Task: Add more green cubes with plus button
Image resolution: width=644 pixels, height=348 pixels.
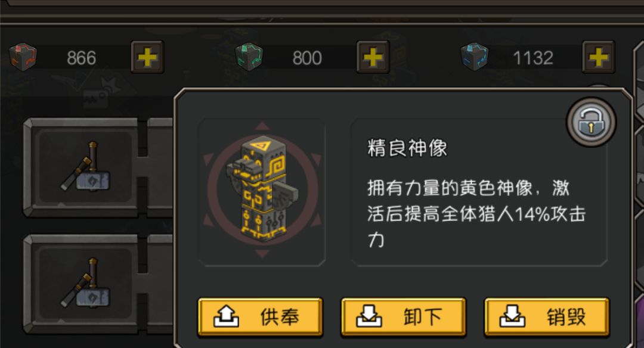Action: [x=373, y=57]
